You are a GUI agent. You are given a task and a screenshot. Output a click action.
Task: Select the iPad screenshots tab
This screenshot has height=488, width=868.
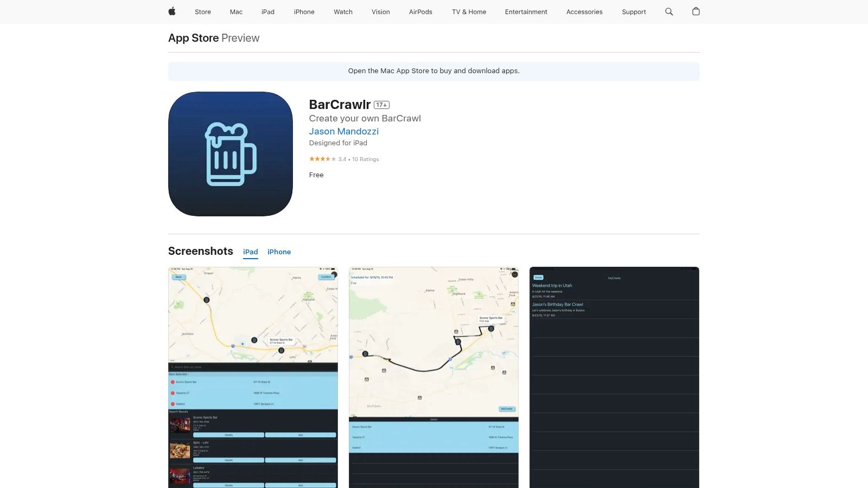(x=251, y=252)
